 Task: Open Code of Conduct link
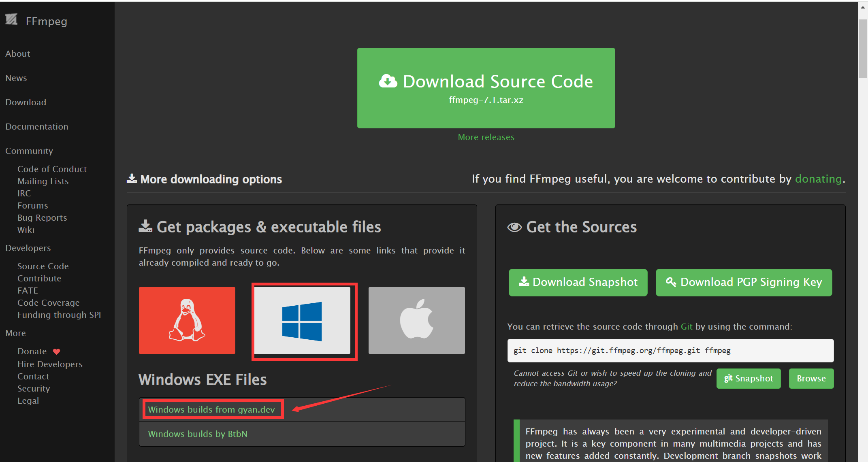tap(52, 169)
